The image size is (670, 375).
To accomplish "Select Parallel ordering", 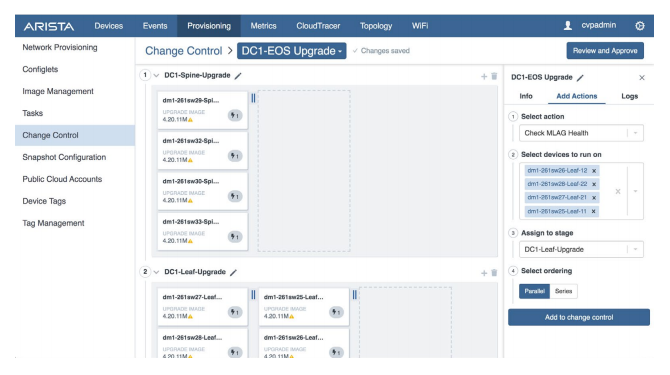I will (535, 291).
